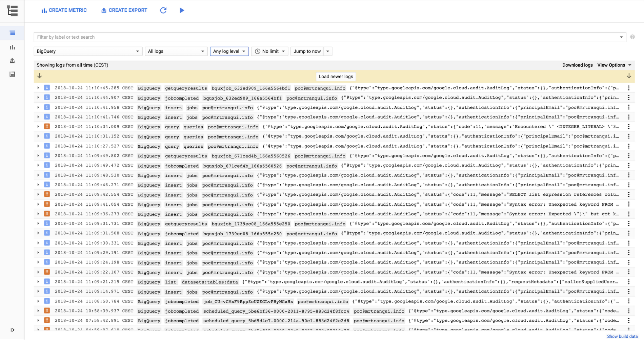Viewport: 644px width, 340px height.
Task: Click the refresh logs icon
Action: point(163,10)
